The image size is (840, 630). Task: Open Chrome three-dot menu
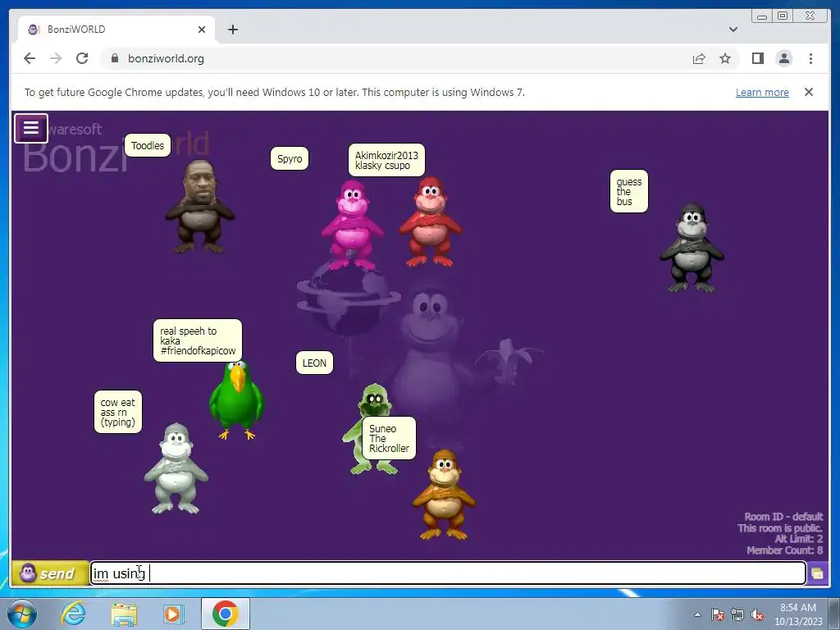[x=811, y=58]
